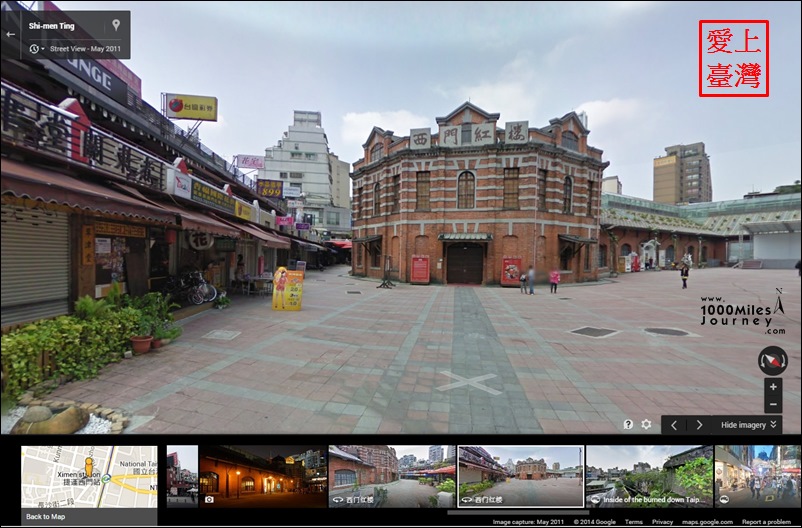Click the mini map showing Ximen station
The width and height of the screenshot is (802, 528).
pos(89,477)
